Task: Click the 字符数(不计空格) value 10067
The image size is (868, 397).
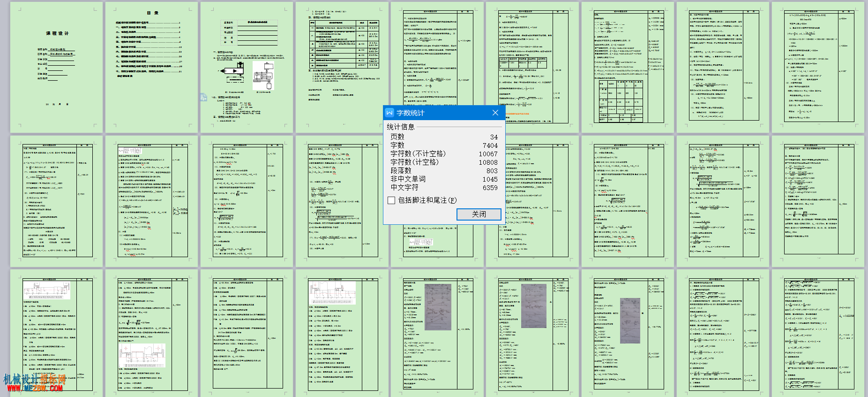Action: coord(488,154)
